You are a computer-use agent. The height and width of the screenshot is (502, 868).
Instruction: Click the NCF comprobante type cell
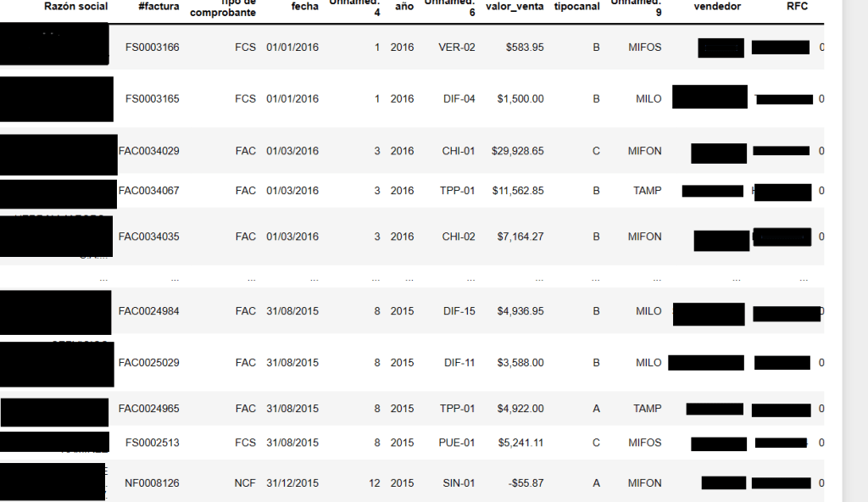click(245, 483)
